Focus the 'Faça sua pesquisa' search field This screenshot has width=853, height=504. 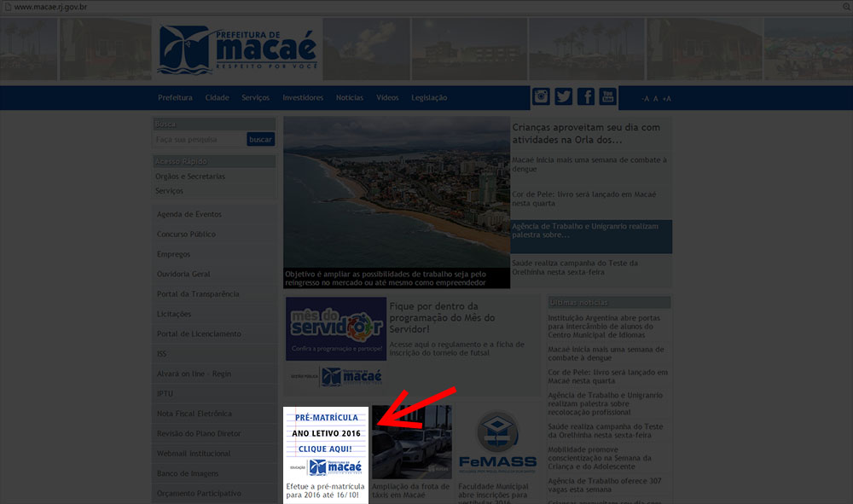pos(199,139)
